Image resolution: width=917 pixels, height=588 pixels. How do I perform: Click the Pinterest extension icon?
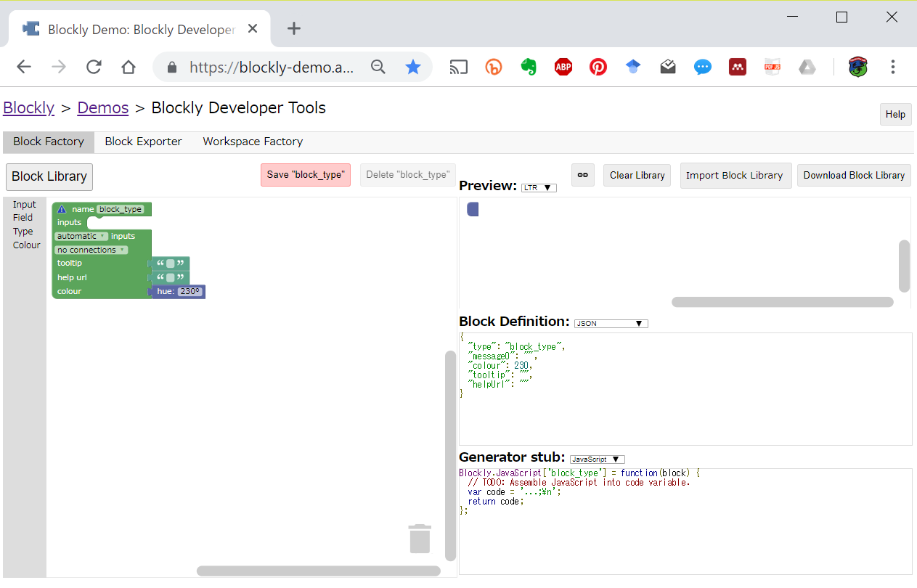coord(598,67)
